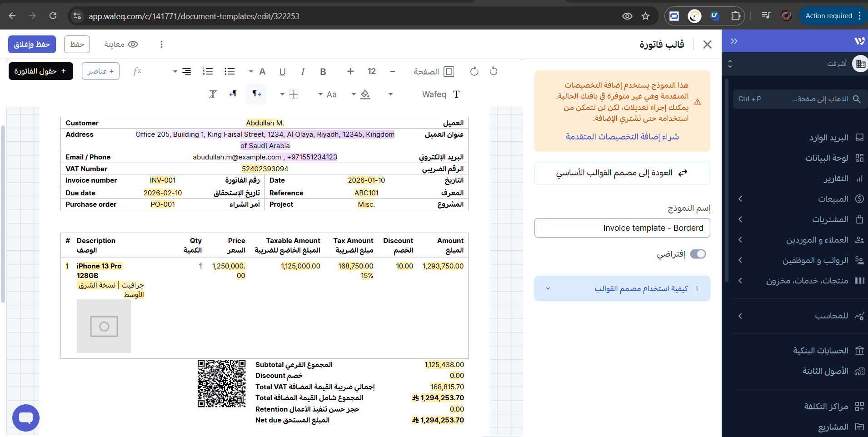Open dropdown arrow beside fill color bucket

tap(354, 94)
